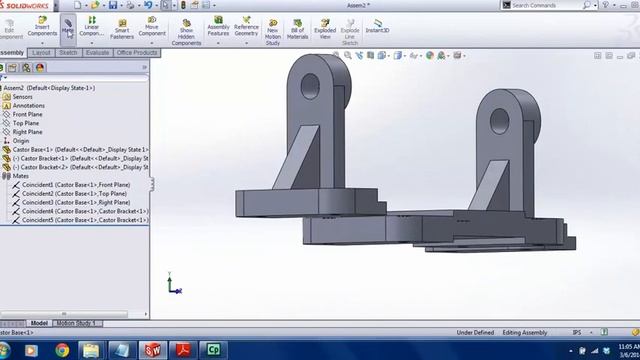The width and height of the screenshot is (640, 360).
Task: Open Display Style icon
Action: pos(398,55)
